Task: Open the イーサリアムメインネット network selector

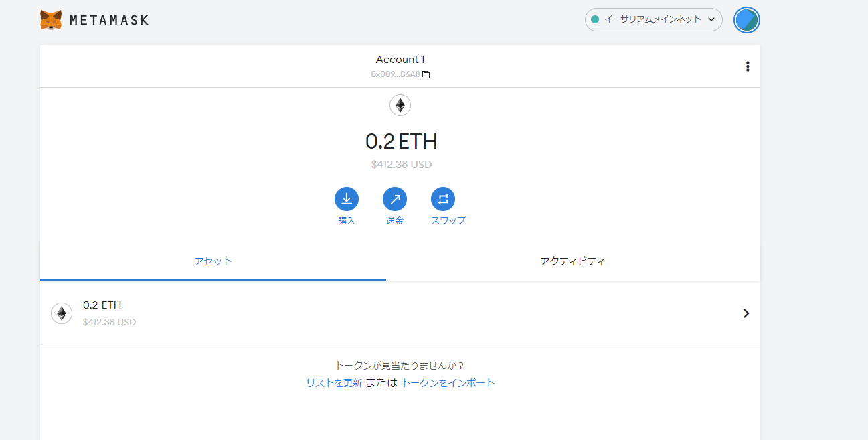Action: coord(653,19)
